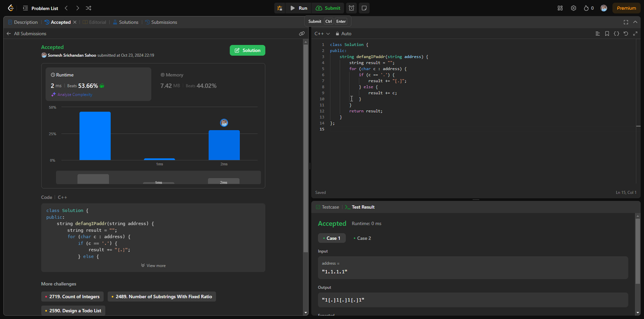Image resolution: width=644 pixels, height=319 pixels.
Task: Go back to All Submissions
Action: [26, 33]
